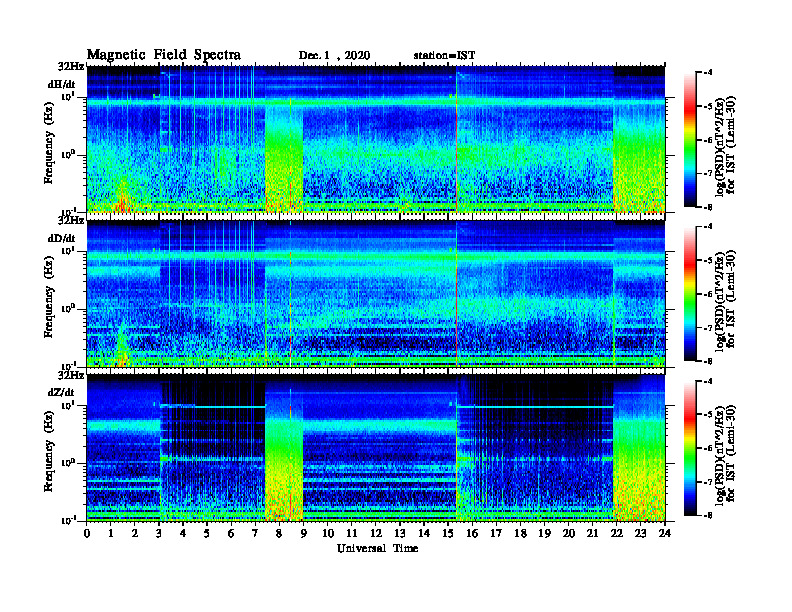The height and width of the screenshot is (612, 792).
Task: Click hour tick label "15" on time axis
Action: [448, 533]
